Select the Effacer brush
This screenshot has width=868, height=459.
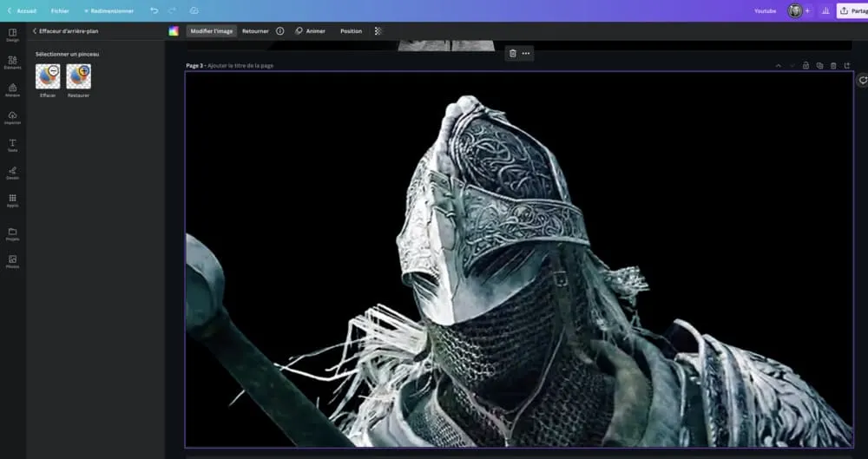pyautogui.click(x=48, y=76)
